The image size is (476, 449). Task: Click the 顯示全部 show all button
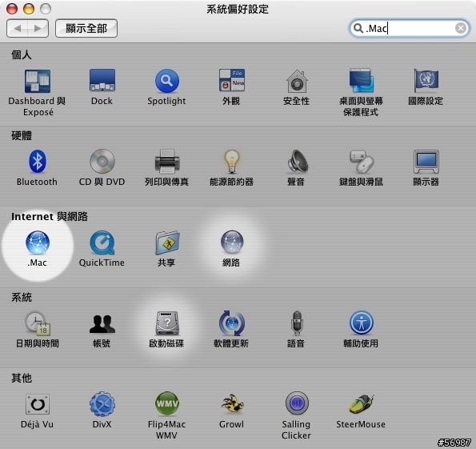(86, 28)
